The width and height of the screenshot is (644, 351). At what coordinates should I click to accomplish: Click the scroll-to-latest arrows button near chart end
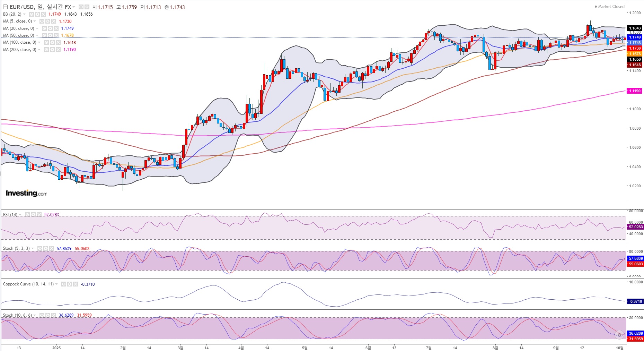619,335
